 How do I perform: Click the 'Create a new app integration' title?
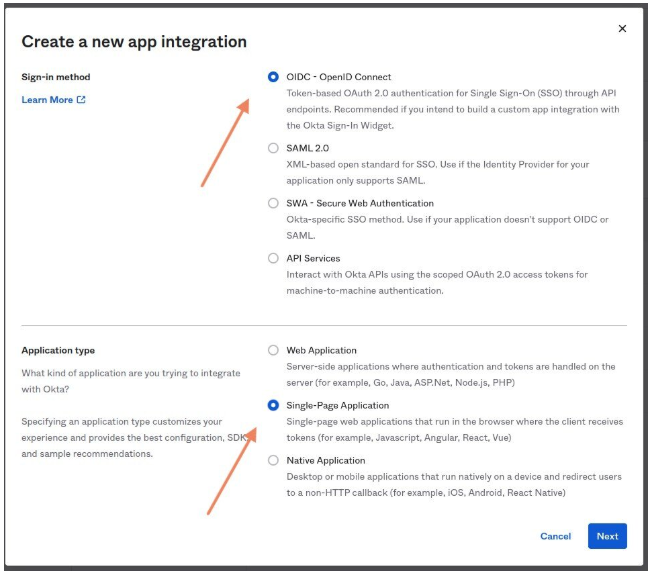(x=134, y=42)
